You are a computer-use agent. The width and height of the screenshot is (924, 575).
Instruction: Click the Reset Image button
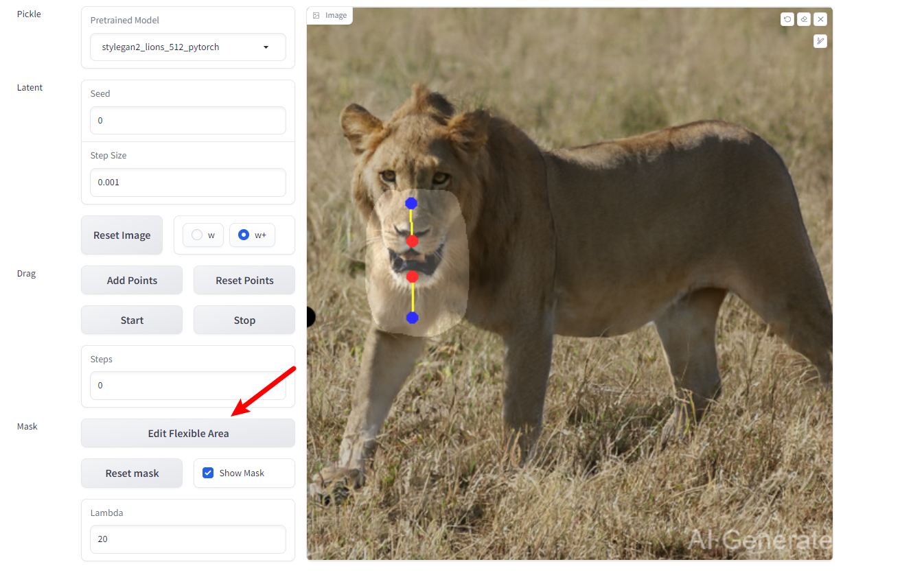tap(122, 235)
